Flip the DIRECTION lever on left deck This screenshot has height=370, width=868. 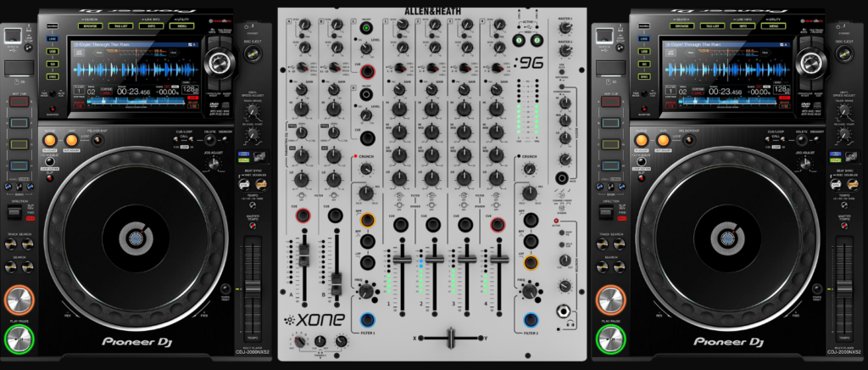[15, 213]
